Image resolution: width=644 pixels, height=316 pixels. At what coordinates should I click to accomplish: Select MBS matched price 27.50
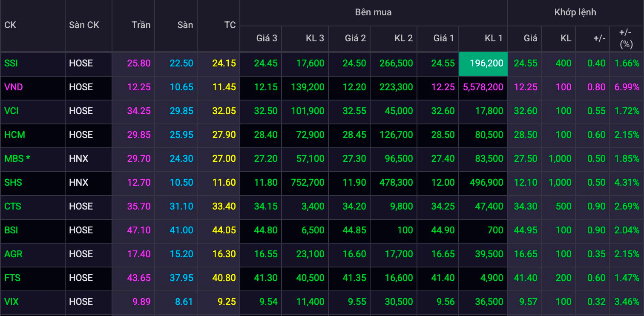coord(526,159)
